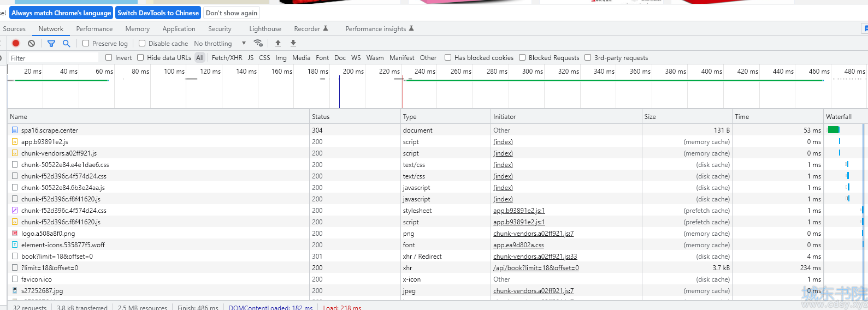Sort by Time column header
Screen dimensions: 868x310
[x=778, y=116]
